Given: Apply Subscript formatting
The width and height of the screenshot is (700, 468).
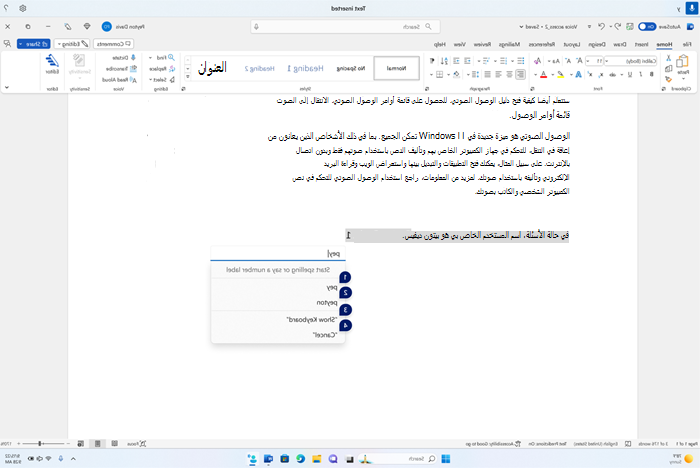Looking at the screenshot, I should [x=601, y=75].
